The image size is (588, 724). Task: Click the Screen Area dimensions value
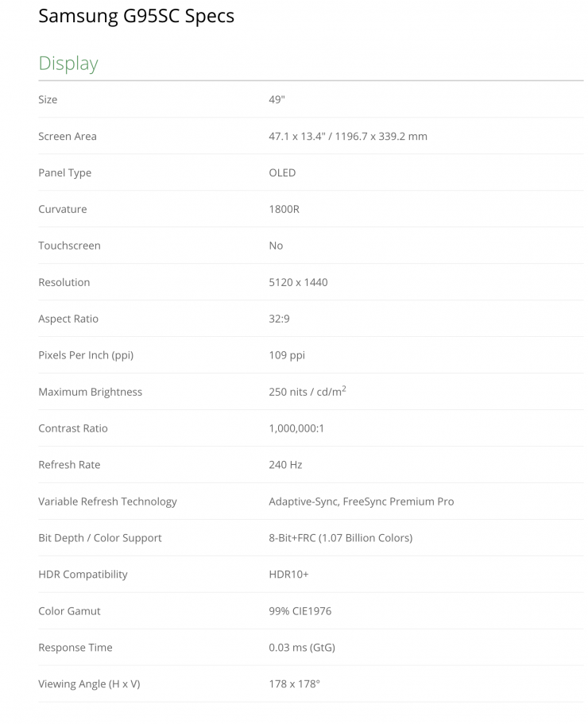[x=348, y=136]
